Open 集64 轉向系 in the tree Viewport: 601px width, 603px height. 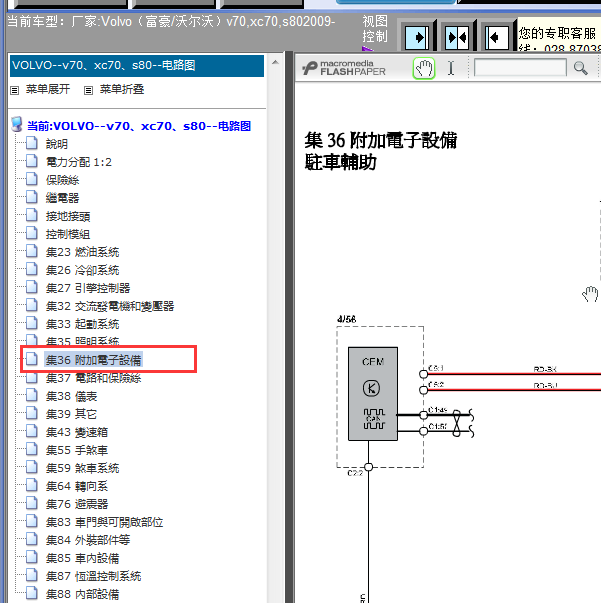[77, 486]
